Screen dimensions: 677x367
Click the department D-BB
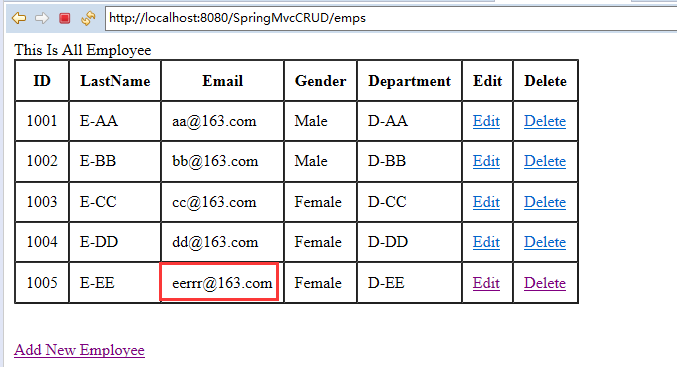coord(387,161)
